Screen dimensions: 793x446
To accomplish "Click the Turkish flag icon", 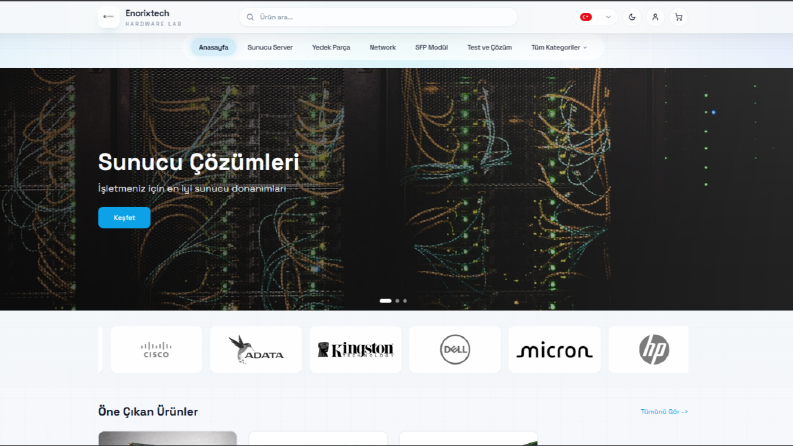I will [586, 17].
